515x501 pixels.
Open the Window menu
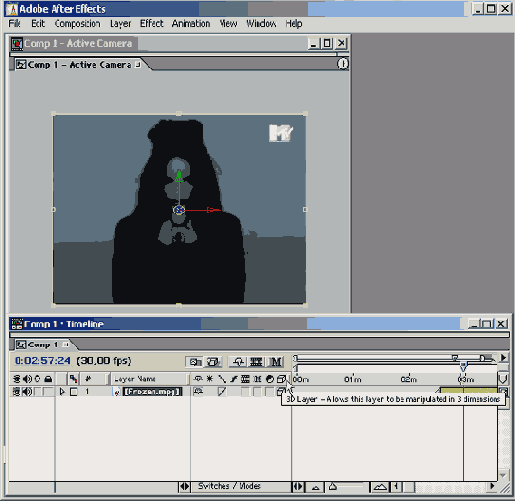(x=261, y=24)
